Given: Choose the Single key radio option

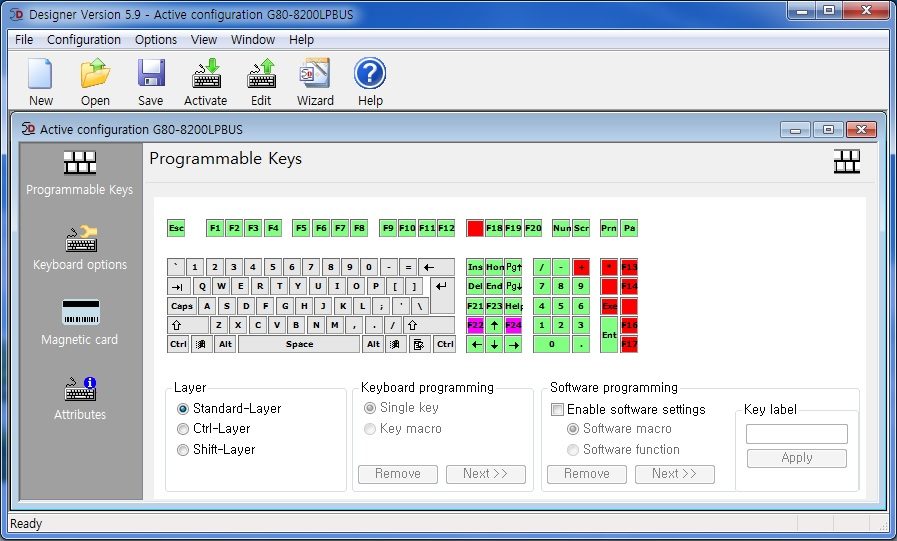Looking at the screenshot, I should (x=370, y=408).
